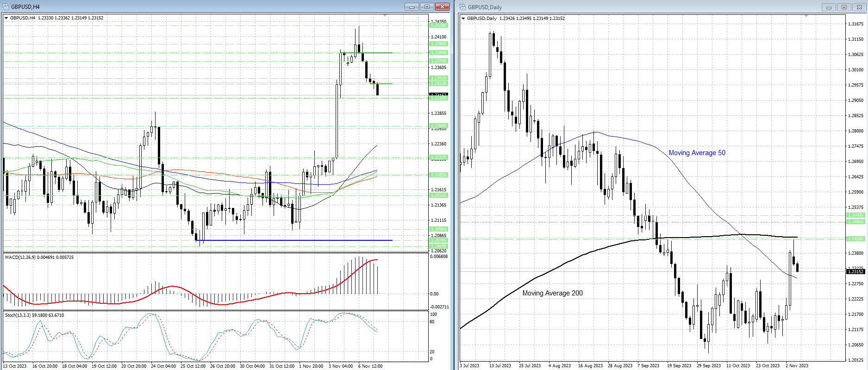The width and height of the screenshot is (868, 370).
Task: Click the GBPUSD,Daily window title text
Action: [x=485, y=7]
